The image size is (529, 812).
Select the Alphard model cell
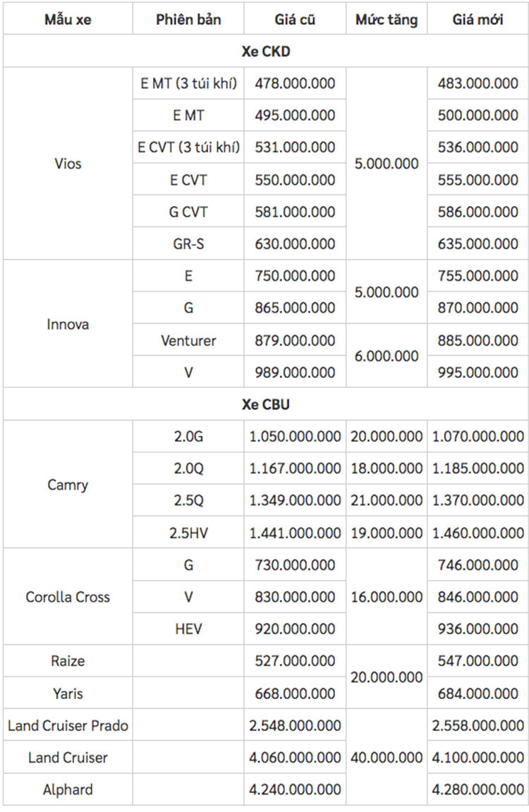[x=68, y=789]
